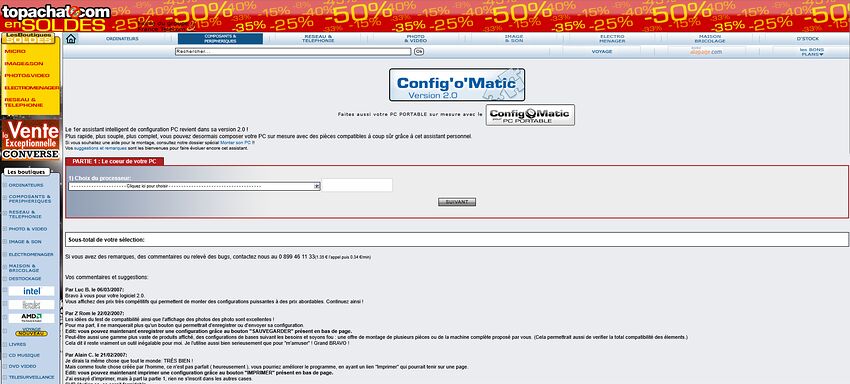This screenshot has width=850, height=384.
Task: Click the empty field beside processor dropdown
Action: point(357,185)
